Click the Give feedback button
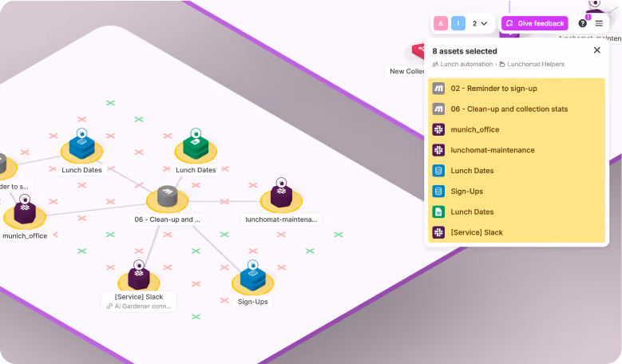This screenshot has height=364, width=622. coord(535,23)
